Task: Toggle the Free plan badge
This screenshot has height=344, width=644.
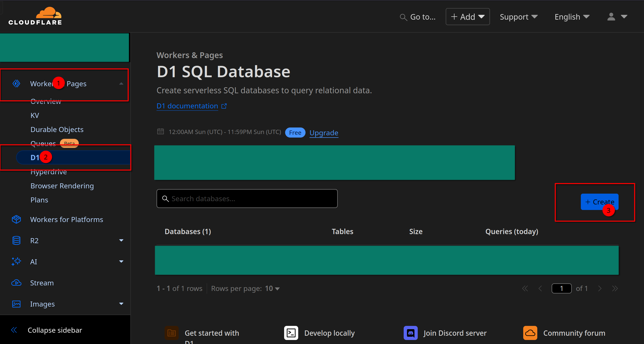Action: coord(295,133)
